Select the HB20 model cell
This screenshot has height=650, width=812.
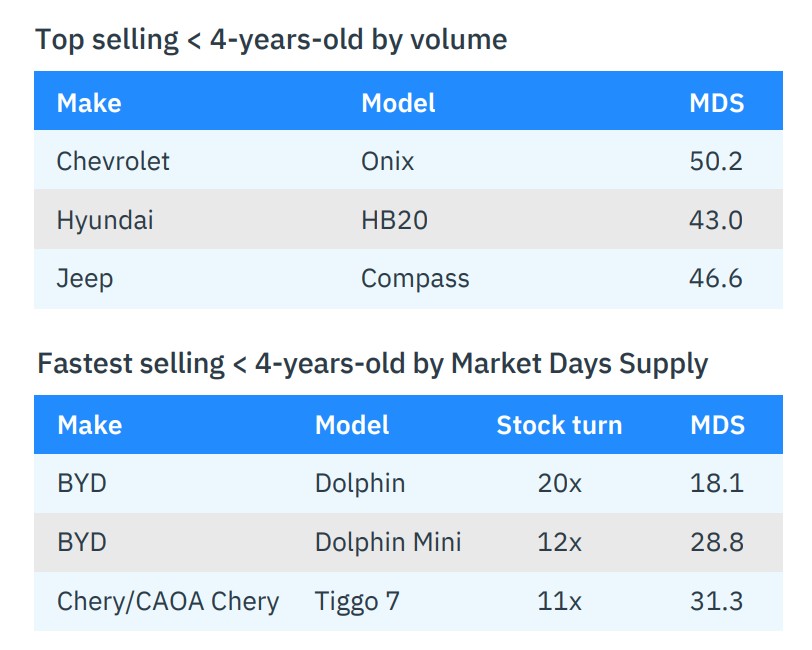pos(394,220)
